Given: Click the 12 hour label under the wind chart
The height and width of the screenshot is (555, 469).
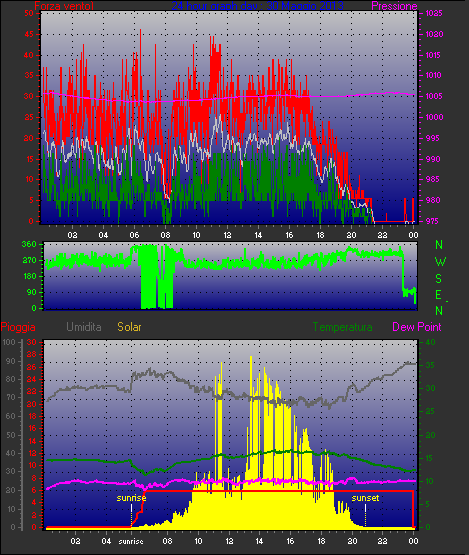Looking at the screenshot, I should [227, 235].
